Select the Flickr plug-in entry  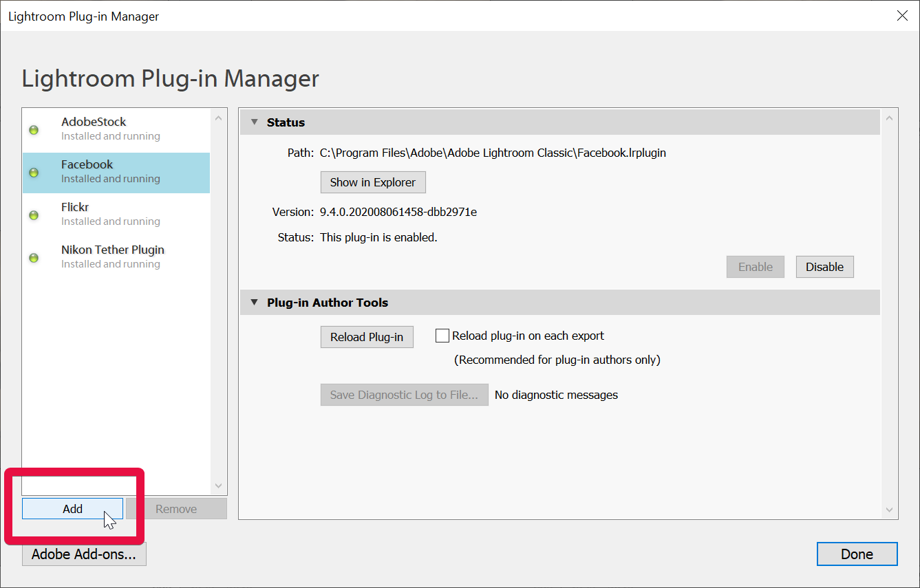pyautogui.click(x=116, y=215)
